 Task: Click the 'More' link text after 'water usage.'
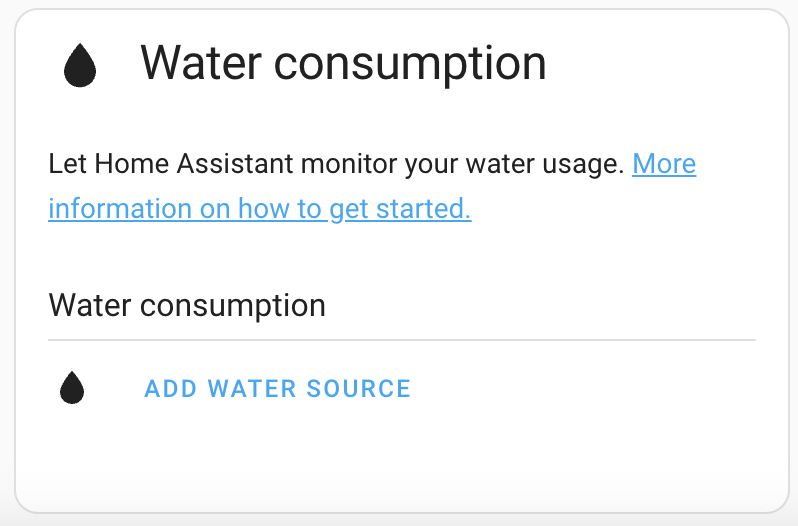664,163
